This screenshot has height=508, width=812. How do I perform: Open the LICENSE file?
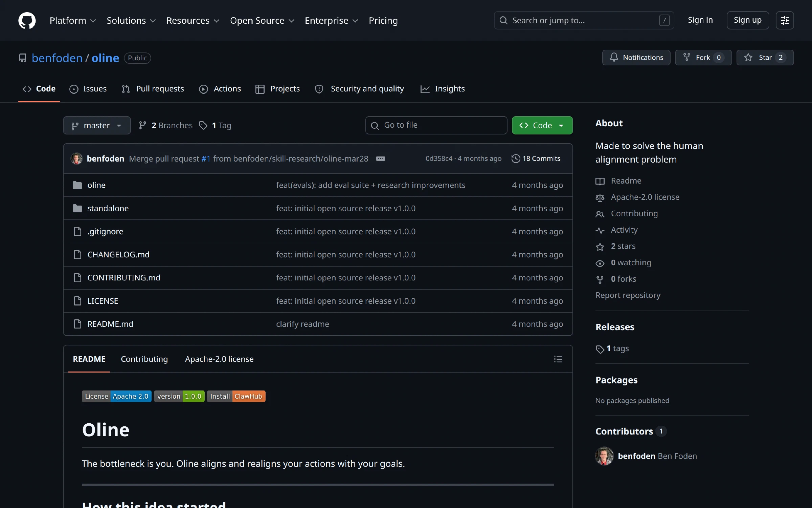click(x=103, y=301)
